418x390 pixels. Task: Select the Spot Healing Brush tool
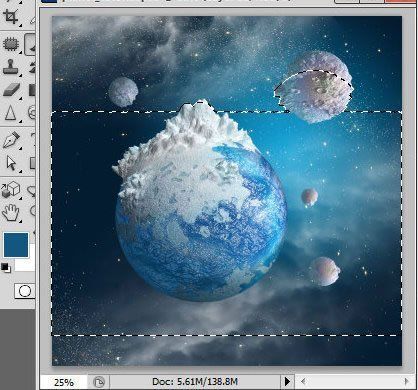tap(10, 43)
